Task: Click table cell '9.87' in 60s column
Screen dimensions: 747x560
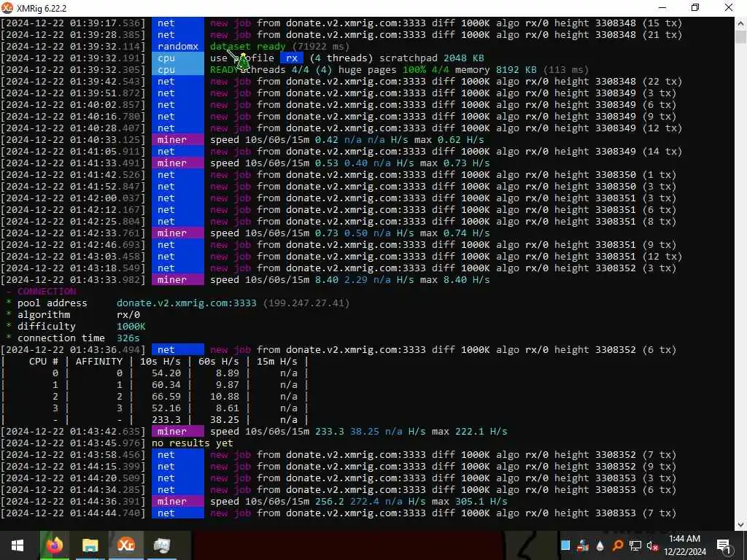Action: [228, 385]
